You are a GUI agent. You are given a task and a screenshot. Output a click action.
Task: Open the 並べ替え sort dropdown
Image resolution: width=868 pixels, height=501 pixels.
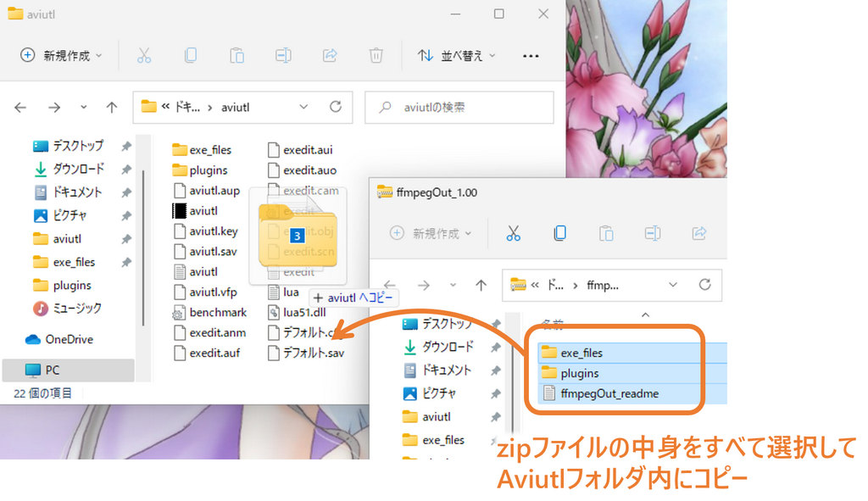coord(457,55)
